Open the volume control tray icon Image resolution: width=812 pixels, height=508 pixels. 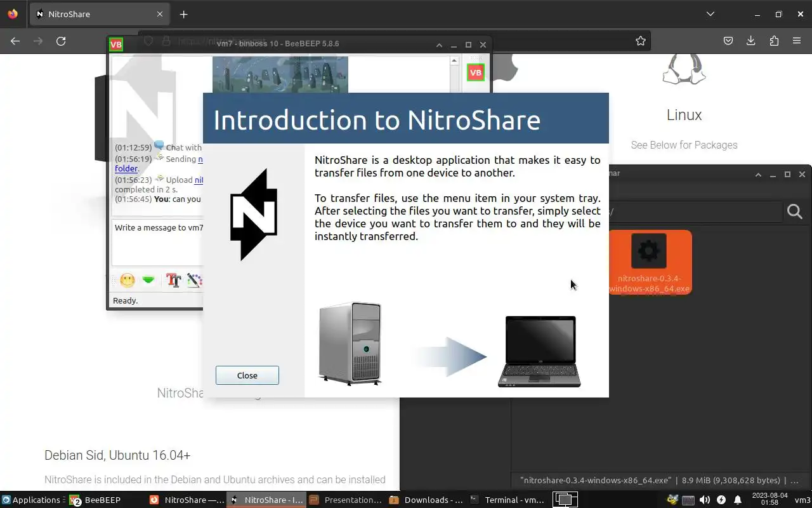pyautogui.click(x=705, y=500)
